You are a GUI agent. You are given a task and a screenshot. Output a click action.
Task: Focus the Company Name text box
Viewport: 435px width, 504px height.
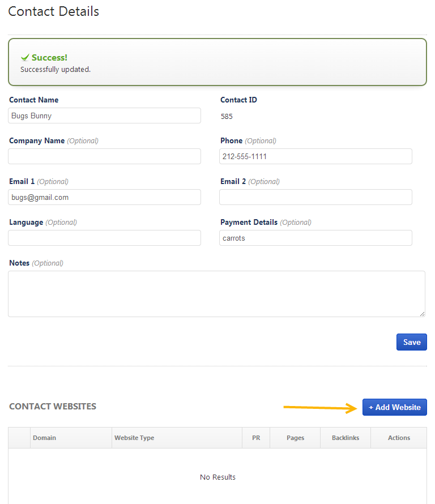(x=104, y=156)
